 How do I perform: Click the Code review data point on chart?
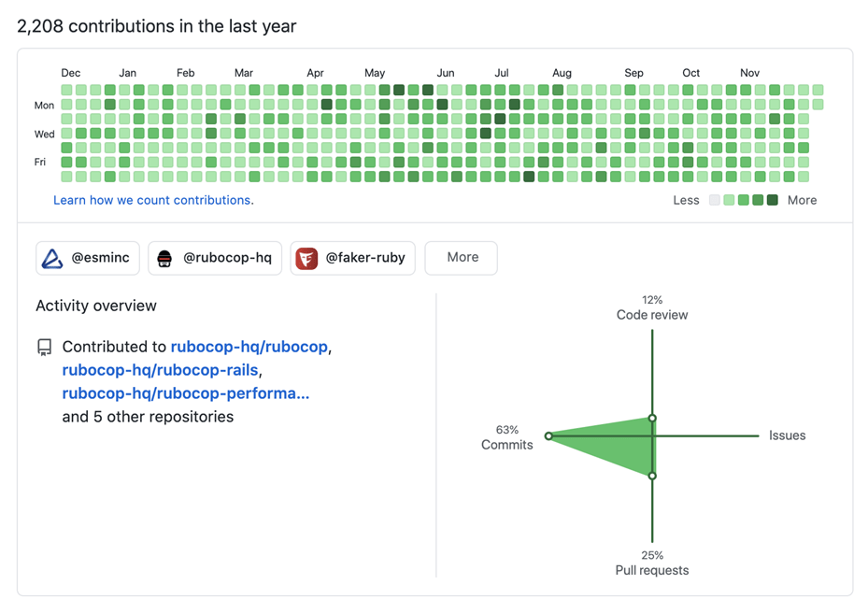652,418
